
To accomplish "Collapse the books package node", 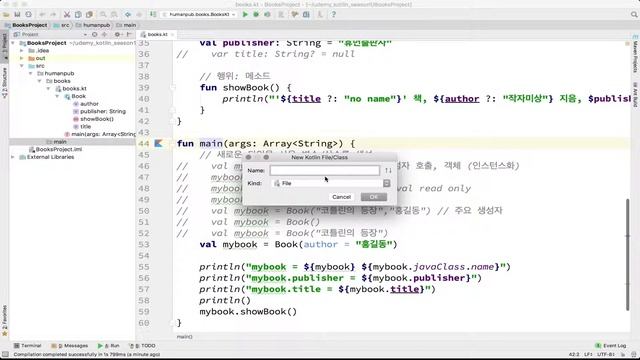I will coord(40,81).
